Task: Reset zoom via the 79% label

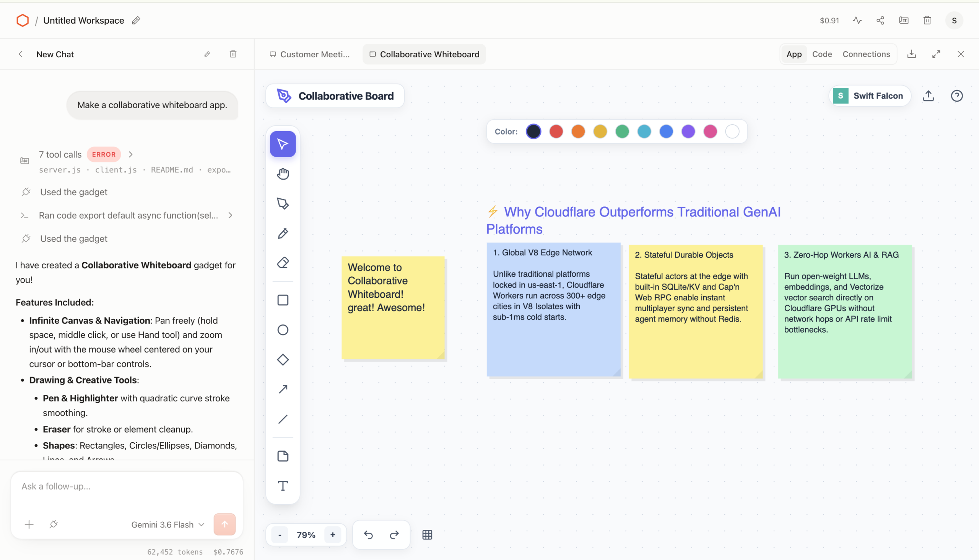Action: 306,535
